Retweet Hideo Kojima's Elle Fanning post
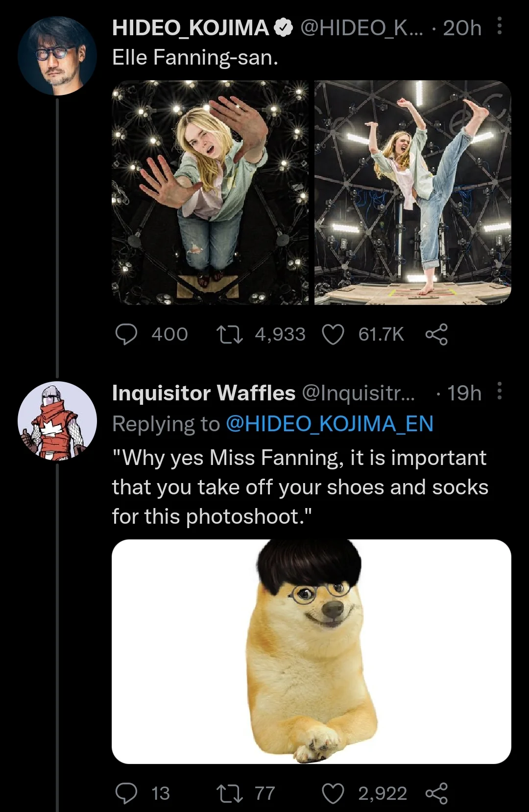Viewport: 529px width, 812px height. coord(230,334)
